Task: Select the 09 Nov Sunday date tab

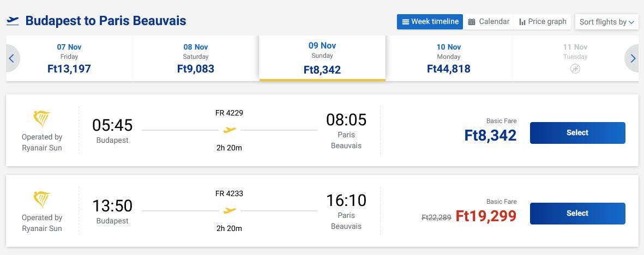Action: point(322,58)
